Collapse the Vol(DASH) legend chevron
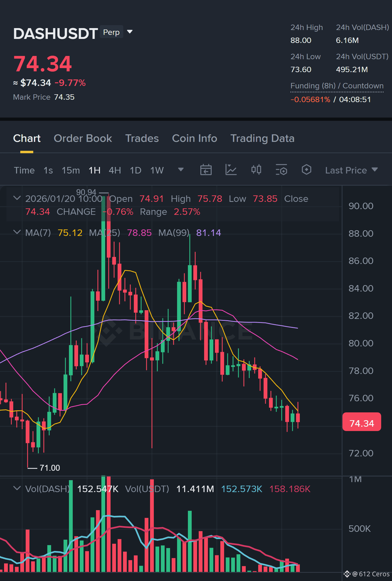Image resolution: width=392 pixels, height=581 pixels. pyautogui.click(x=17, y=488)
